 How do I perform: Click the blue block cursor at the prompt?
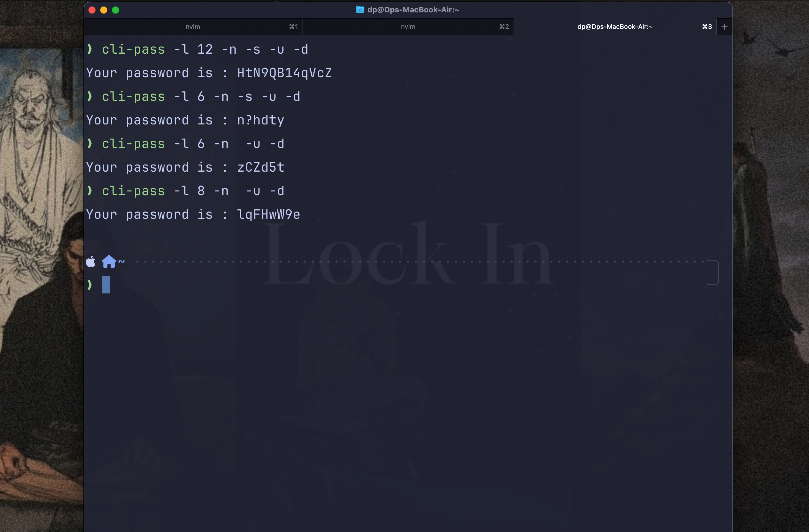tap(106, 285)
